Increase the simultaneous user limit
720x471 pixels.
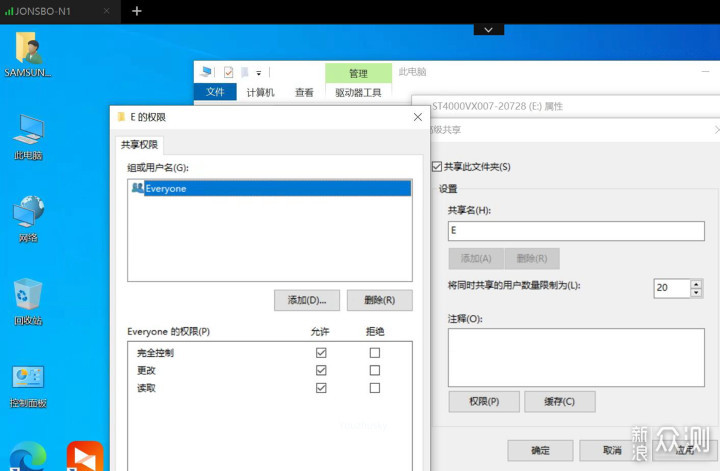pyautogui.click(x=697, y=284)
